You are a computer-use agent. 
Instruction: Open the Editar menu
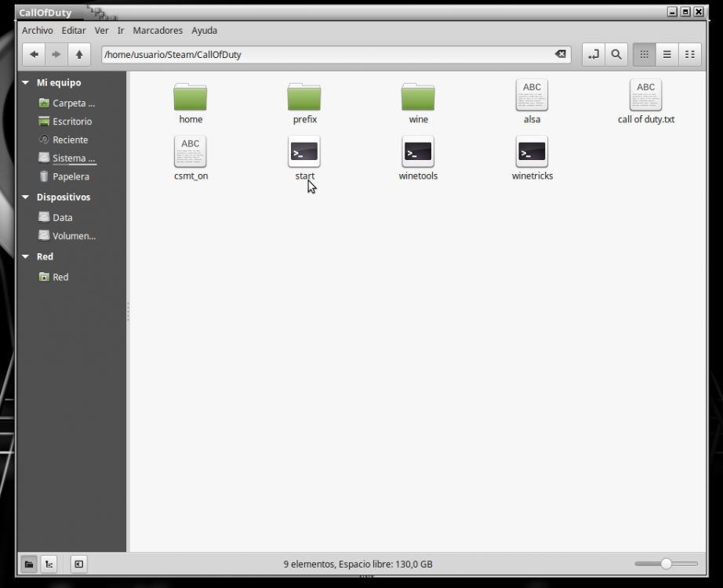[x=74, y=31]
